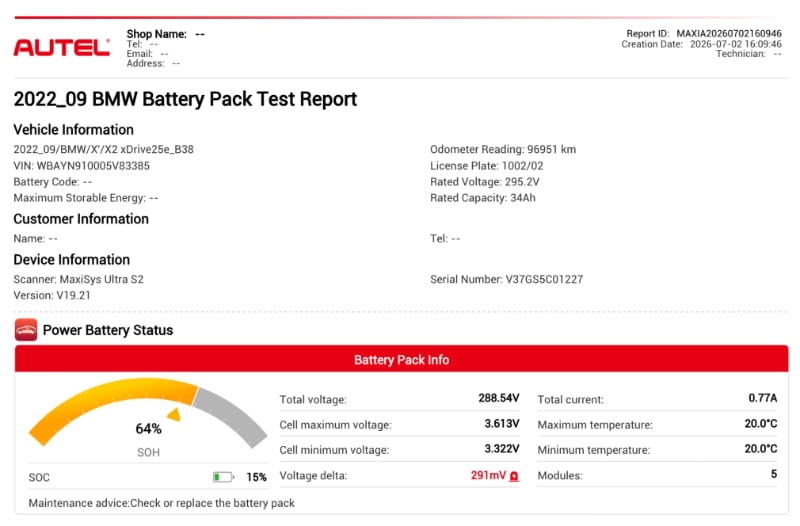
Task: Click the total current value '0.77A'
Action: pos(763,398)
